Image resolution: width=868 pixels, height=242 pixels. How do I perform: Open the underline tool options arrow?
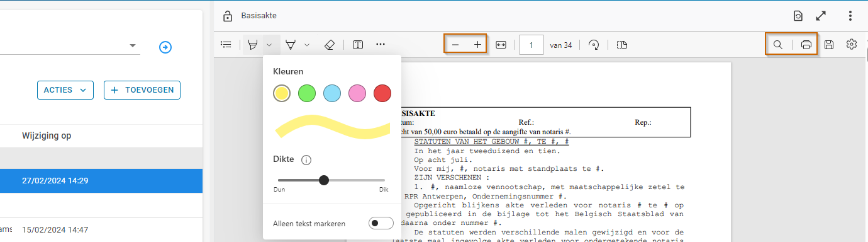tap(307, 45)
